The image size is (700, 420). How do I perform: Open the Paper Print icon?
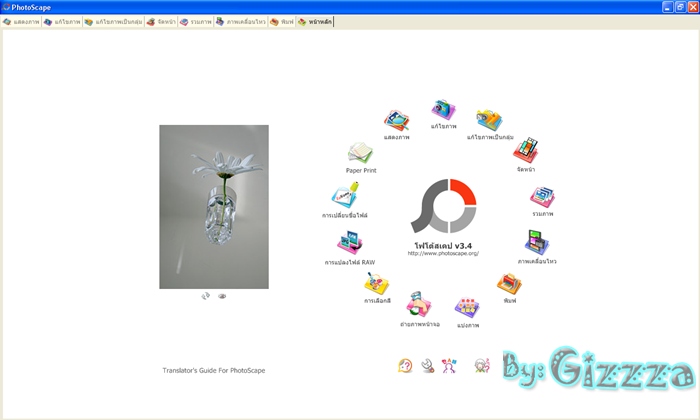point(360,153)
